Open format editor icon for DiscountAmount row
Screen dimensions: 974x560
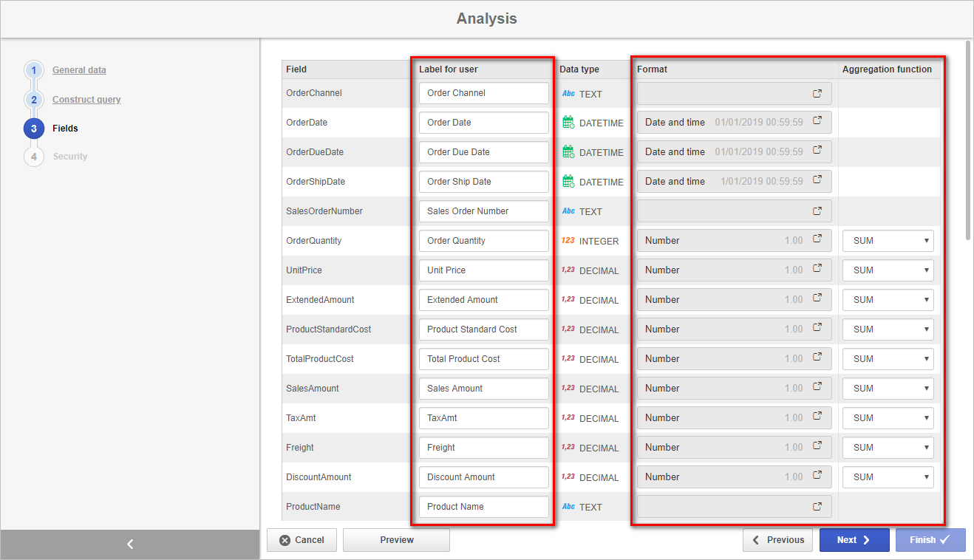click(817, 476)
